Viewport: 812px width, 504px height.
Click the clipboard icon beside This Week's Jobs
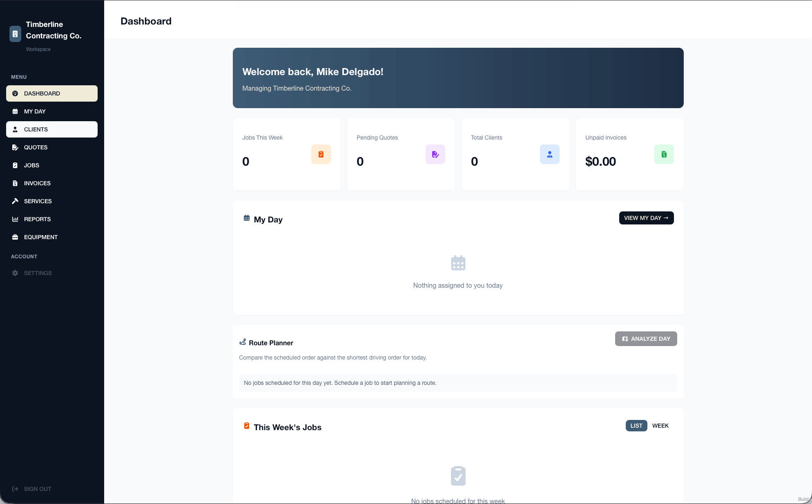point(247,426)
